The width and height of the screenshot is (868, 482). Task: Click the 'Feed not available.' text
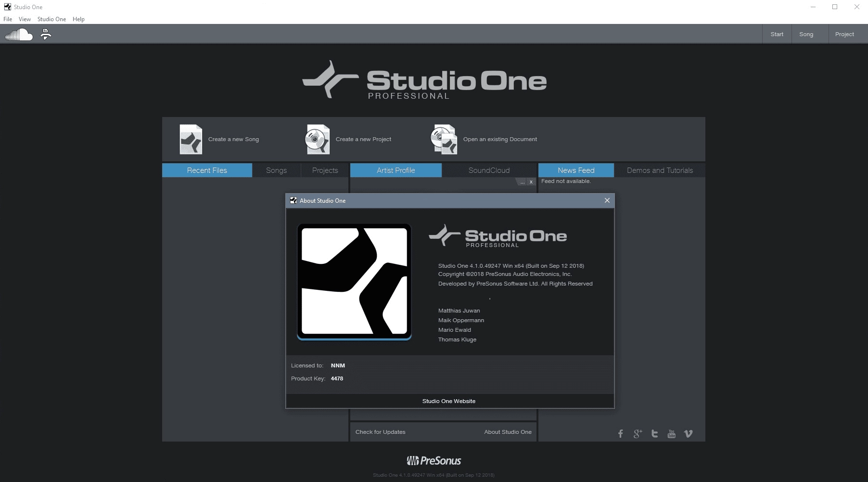click(566, 181)
